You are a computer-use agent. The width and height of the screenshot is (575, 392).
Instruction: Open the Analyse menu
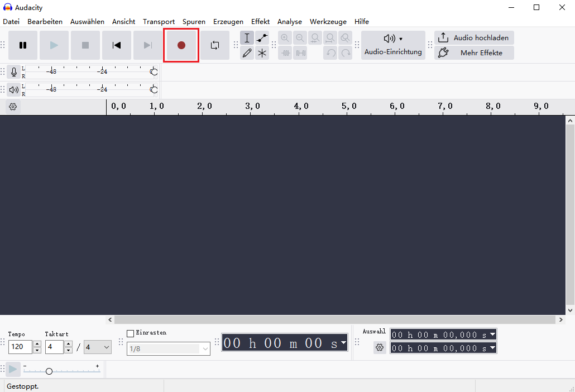pyautogui.click(x=289, y=22)
